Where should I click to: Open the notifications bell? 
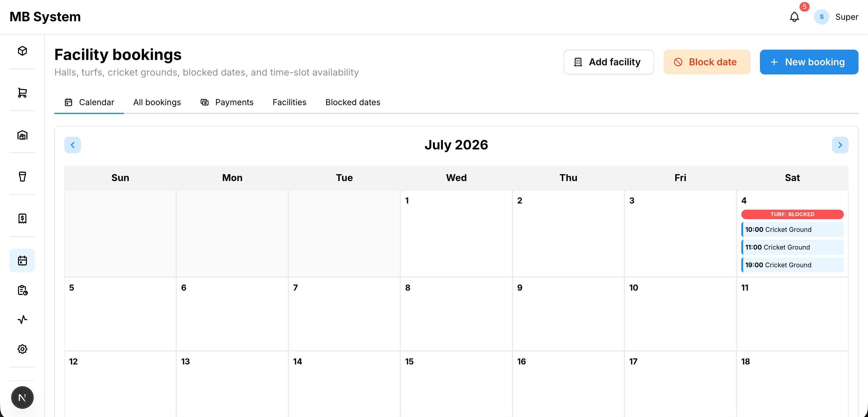[x=794, y=17]
